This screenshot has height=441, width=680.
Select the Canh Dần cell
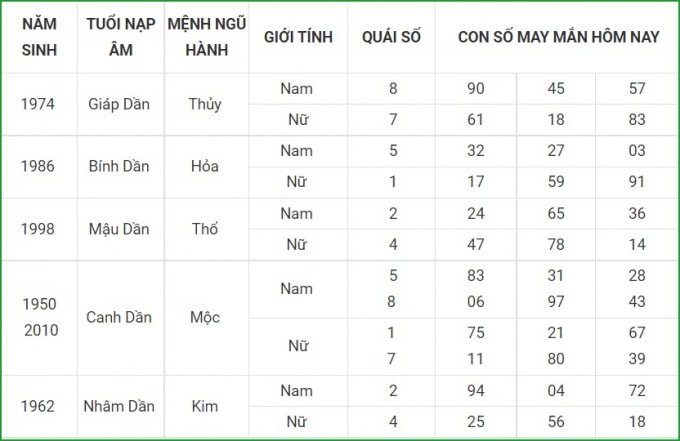[119, 317]
